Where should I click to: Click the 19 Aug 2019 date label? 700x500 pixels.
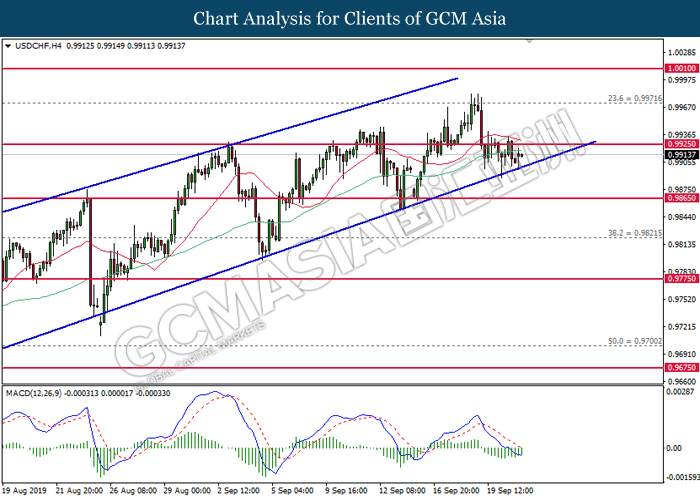pos(24,491)
